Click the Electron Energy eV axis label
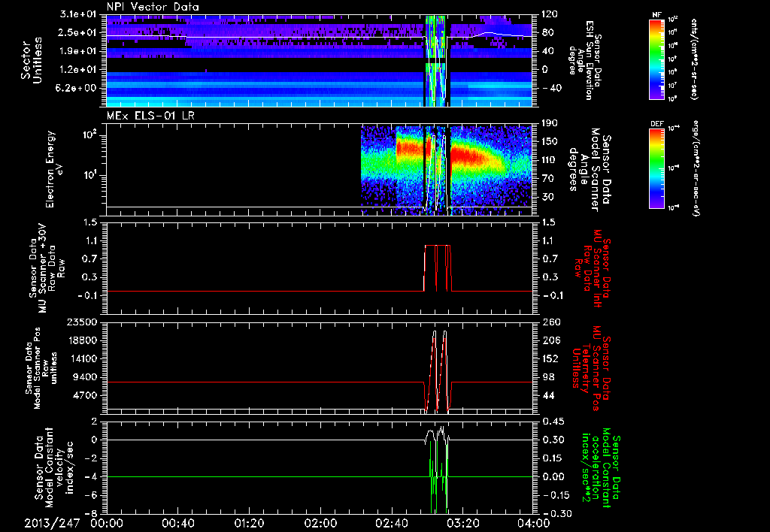Screen dimensions: 770x532 click(x=55, y=169)
